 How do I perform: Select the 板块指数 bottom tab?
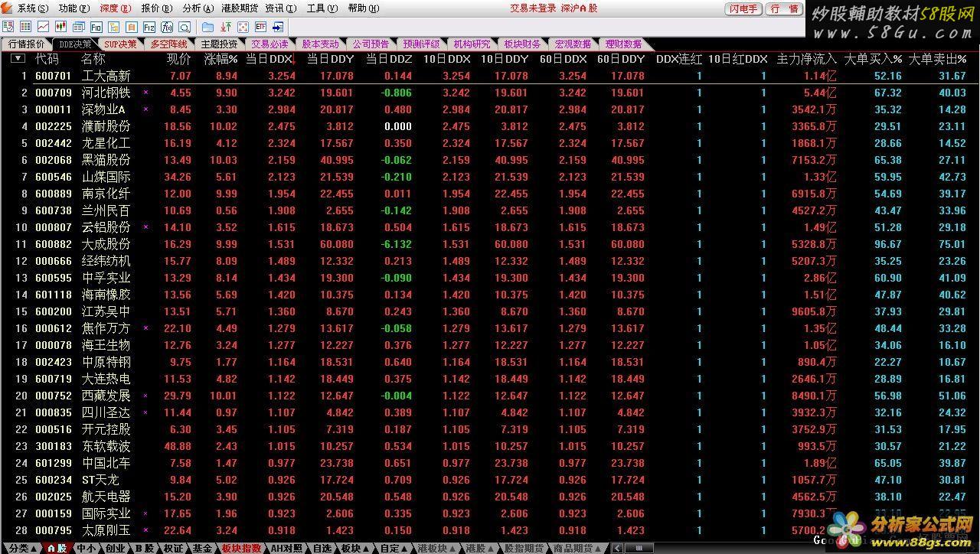coord(241,548)
